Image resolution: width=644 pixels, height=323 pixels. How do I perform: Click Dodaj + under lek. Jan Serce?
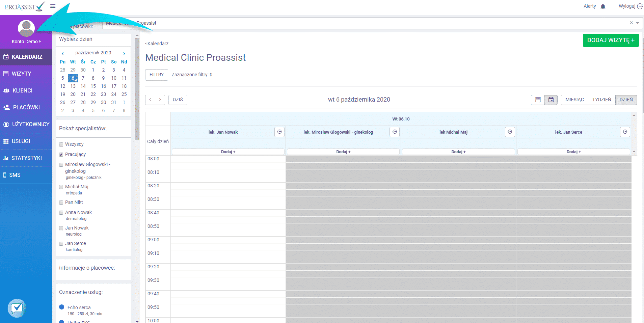[573, 152]
